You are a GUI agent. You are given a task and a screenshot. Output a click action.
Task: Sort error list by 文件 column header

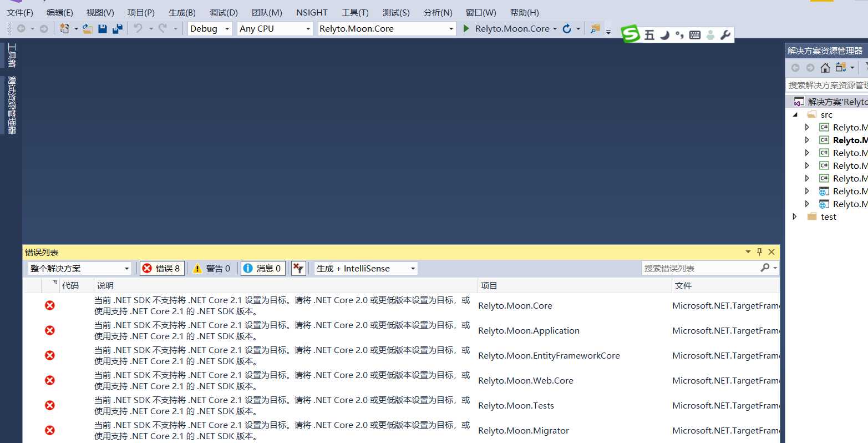click(725, 285)
